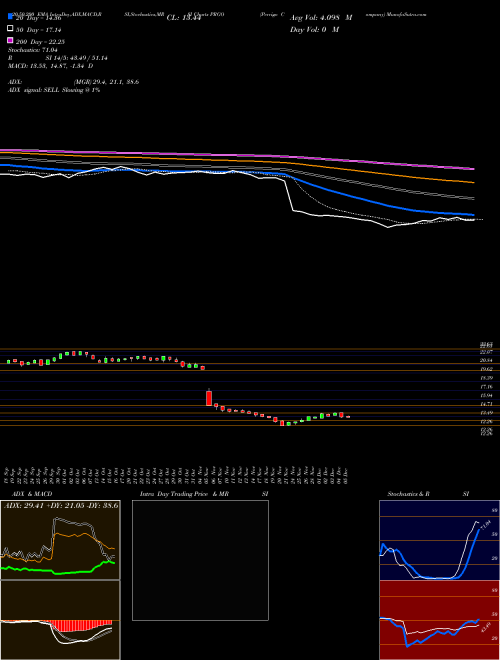Click the 'Stochastics & RSI' panel title
The height and width of the screenshot is (660, 500).
[x=428, y=494]
